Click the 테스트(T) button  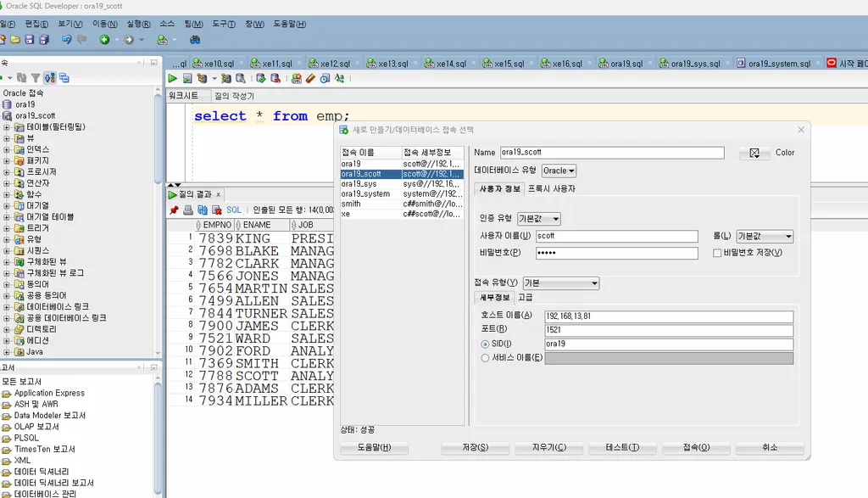coord(622,448)
